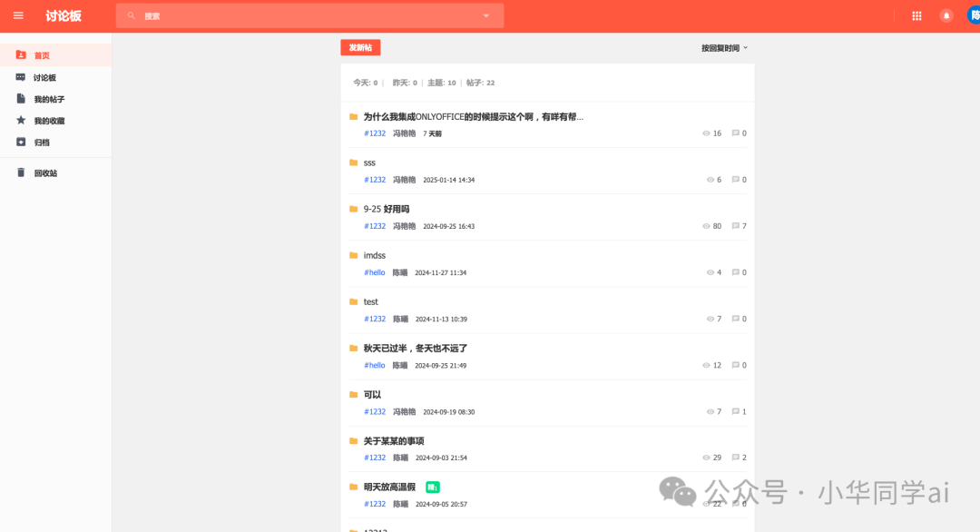Image resolution: width=980 pixels, height=532 pixels.
Task: Click the #hello tag on 秋天已过半 row
Action: point(375,366)
